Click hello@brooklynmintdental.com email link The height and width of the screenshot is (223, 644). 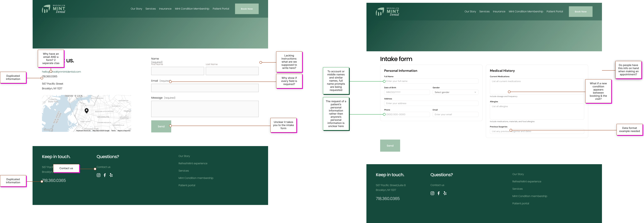pos(66,72)
